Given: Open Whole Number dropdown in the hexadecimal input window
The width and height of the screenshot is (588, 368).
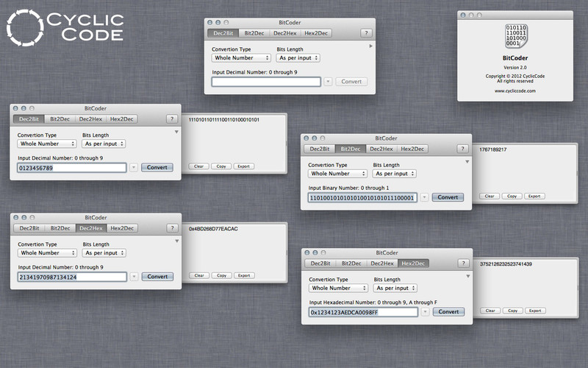Looking at the screenshot, I should tap(338, 288).
